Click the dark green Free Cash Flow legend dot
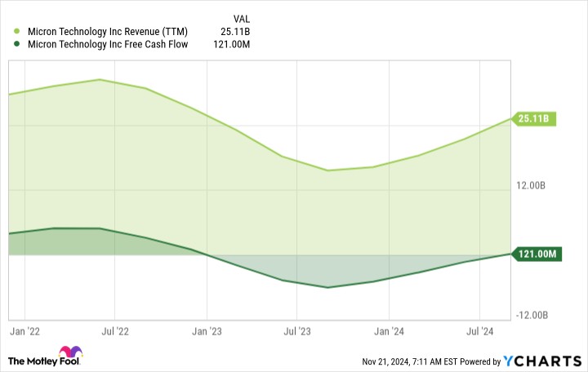Screen dimensions: 588x372 click(x=16, y=44)
